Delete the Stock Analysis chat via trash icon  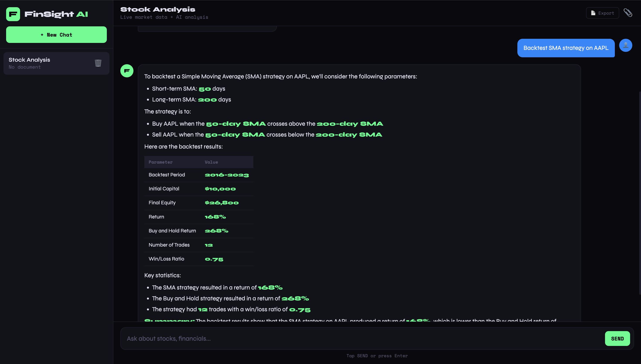coord(98,63)
